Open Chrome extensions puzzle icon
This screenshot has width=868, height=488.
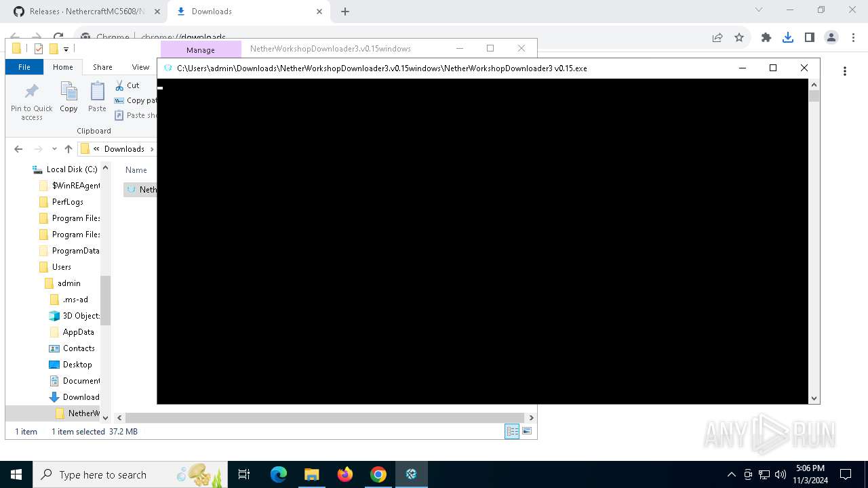click(766, 37)
